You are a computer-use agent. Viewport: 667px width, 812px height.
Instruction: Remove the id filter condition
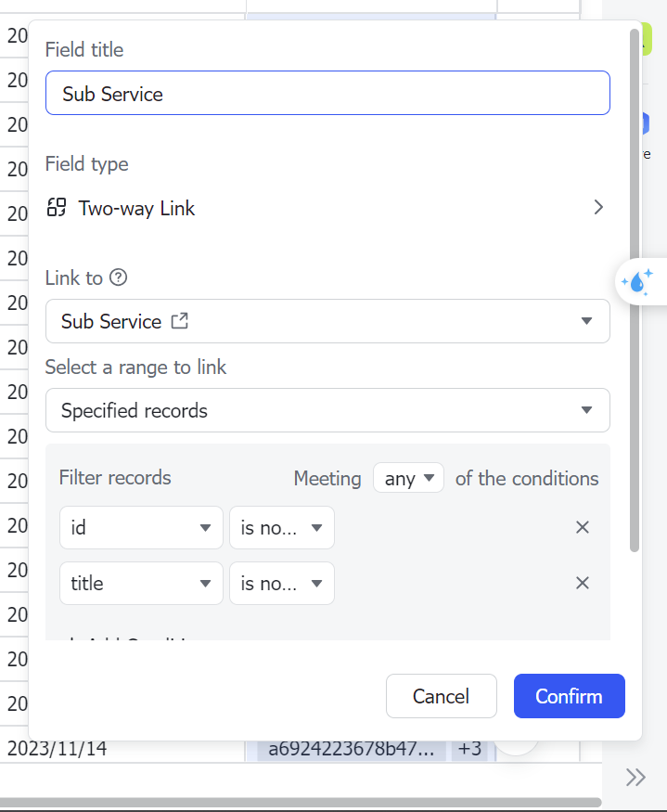583,527
